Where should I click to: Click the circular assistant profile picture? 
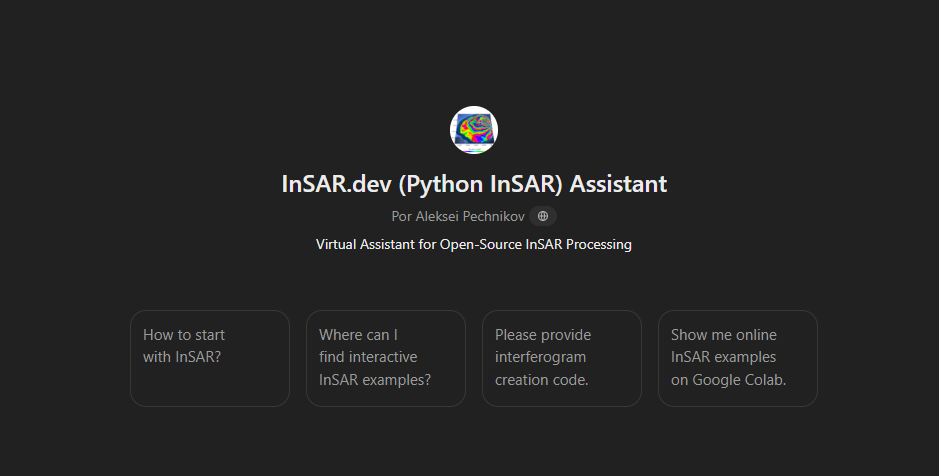click(473, 130)
